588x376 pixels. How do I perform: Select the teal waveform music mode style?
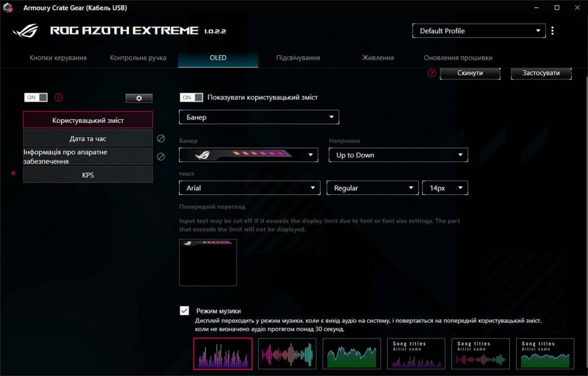pyautogui.click(x=287, y=353)
